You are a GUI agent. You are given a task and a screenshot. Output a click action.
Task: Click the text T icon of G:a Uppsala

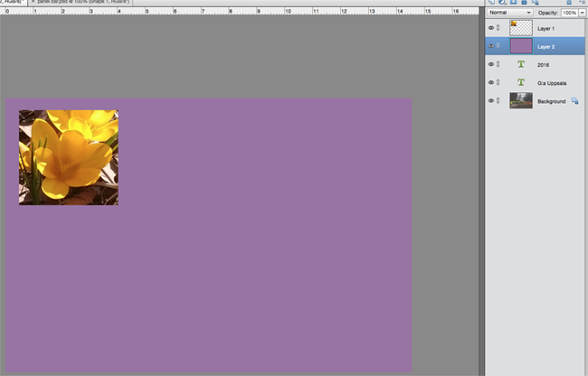point(521,82)
